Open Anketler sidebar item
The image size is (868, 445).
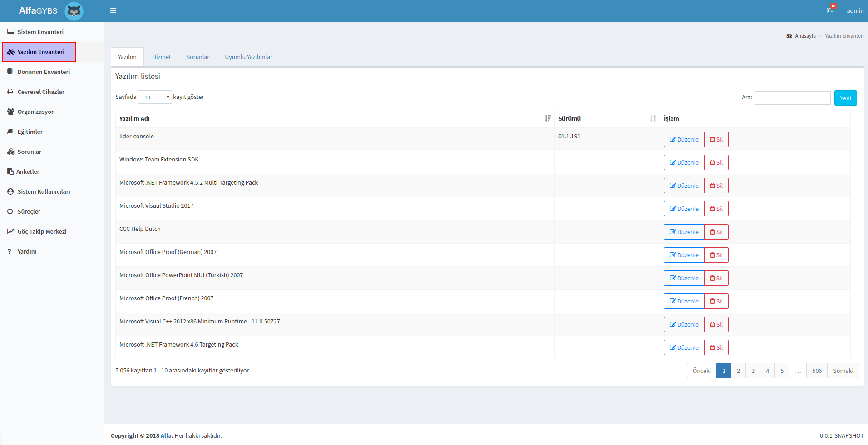(x=52, y=171)
